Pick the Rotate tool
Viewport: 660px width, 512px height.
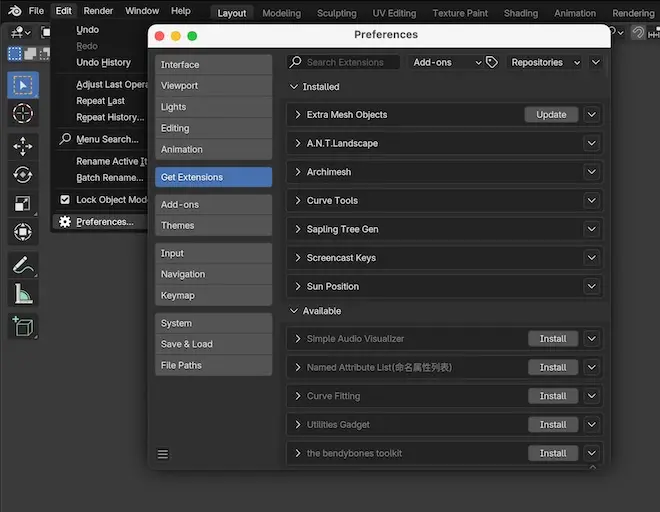pyautogui.click(x=22, y=175)
